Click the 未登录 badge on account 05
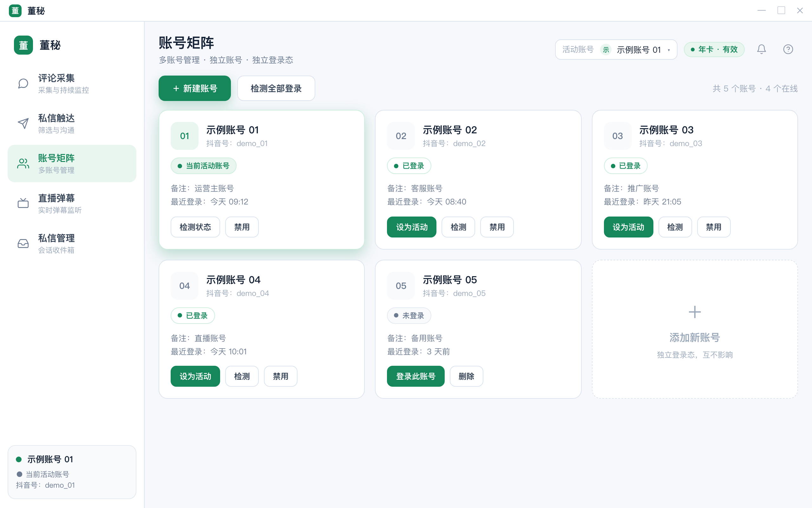This screenshot has height=508, width=812. [409, 316]
